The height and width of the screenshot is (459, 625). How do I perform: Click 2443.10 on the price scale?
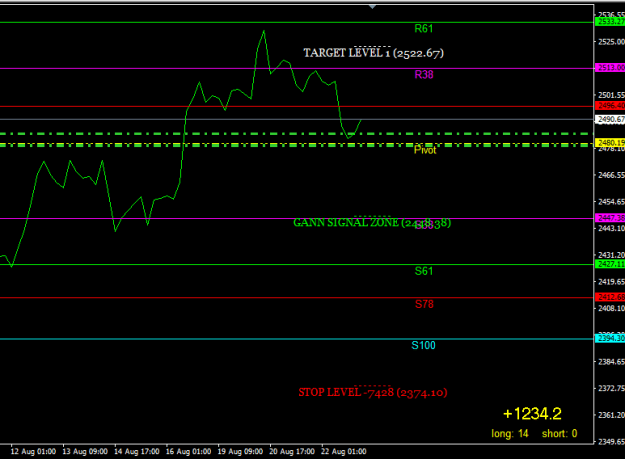pyautogui.click(x=611, y=228)
